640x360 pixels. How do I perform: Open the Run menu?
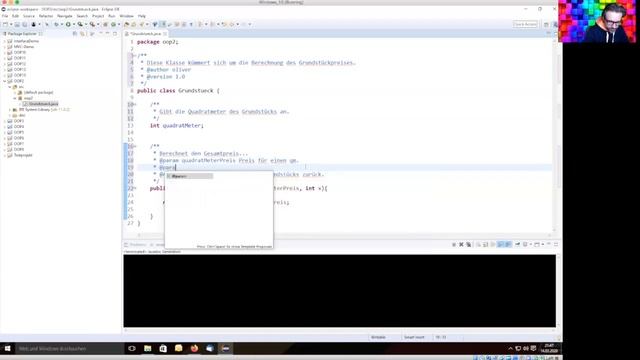pos(112,16)
